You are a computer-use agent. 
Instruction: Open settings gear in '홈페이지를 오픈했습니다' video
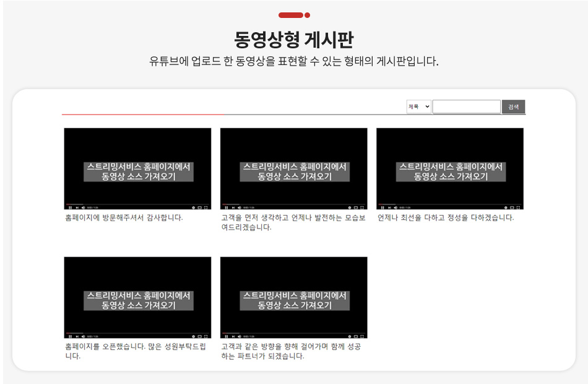click(x=194, y=336)
